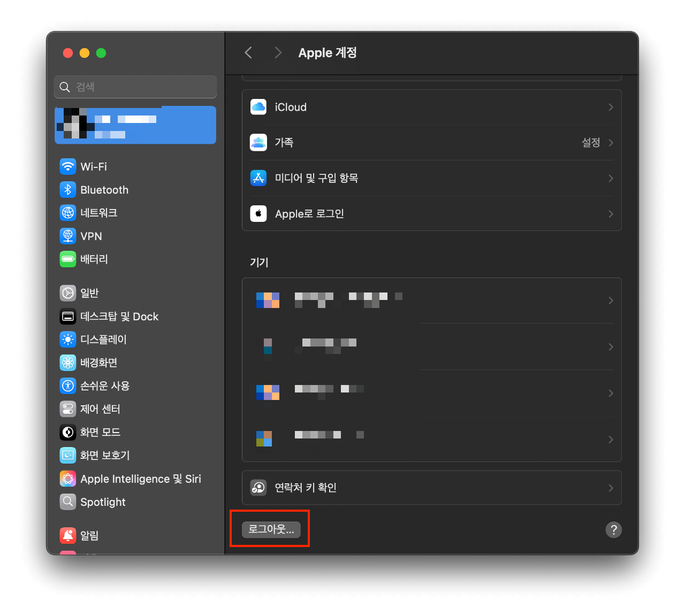Click the Apple로 로그인 logo icon
The height and width of the screenshot is (616, 685).
tap(258, 213)
